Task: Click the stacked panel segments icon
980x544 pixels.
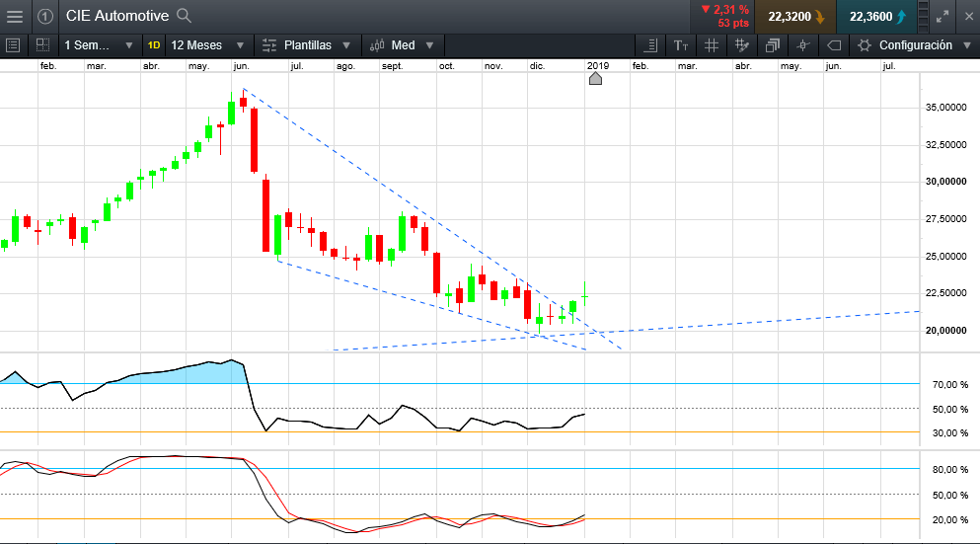Action: pos(923,17)
